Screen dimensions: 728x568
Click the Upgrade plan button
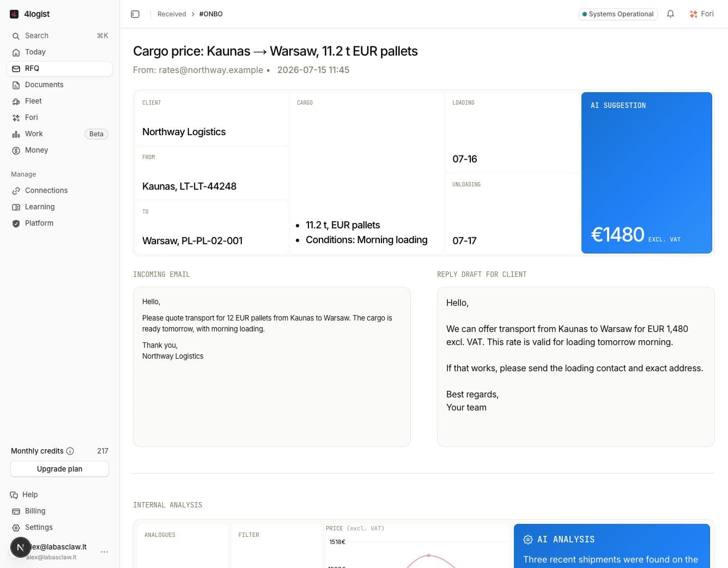click(60, 469)
